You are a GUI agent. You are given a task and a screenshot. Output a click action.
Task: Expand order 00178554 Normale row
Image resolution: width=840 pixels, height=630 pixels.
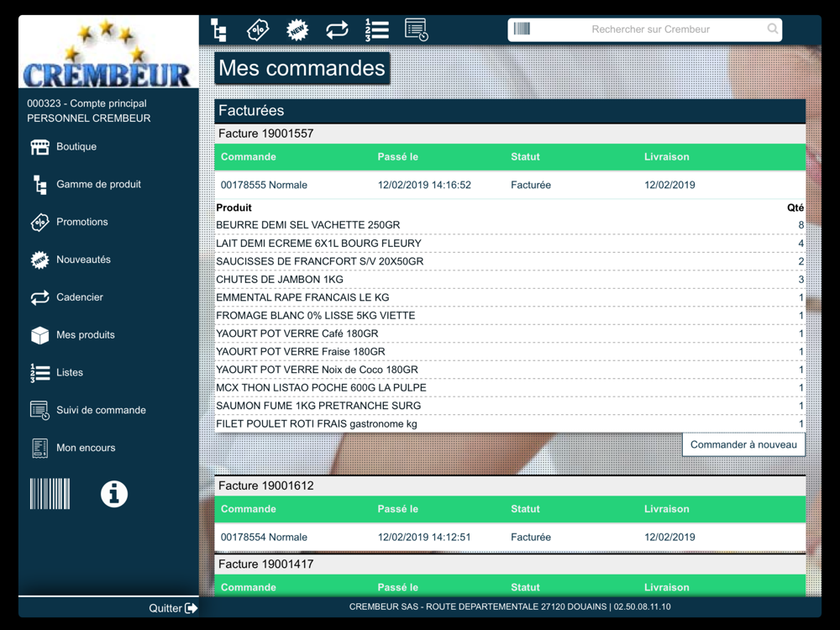510,538
